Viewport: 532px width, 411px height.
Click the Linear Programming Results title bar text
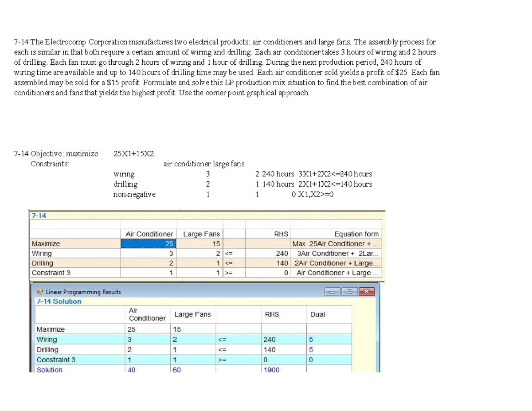coord(83,292)
